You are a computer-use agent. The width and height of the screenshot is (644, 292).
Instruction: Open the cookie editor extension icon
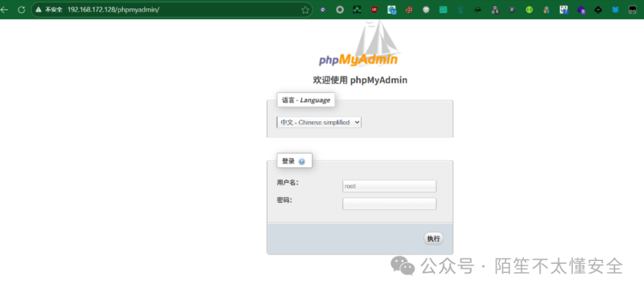(x=408, y=10)
